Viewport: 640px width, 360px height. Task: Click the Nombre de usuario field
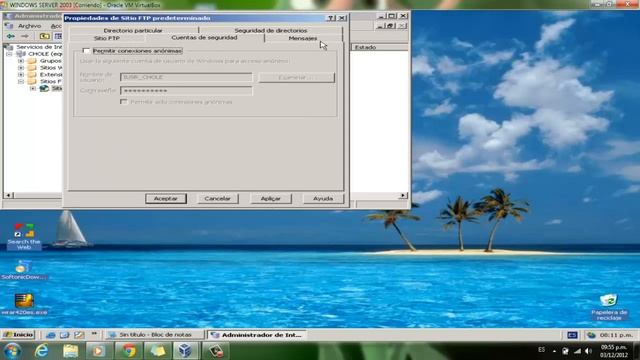[x=186, y=77]
